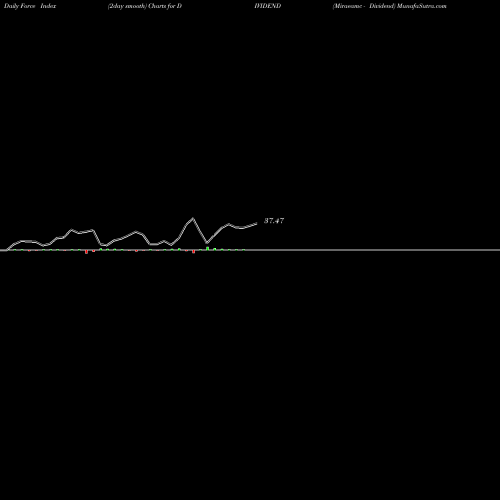Click the 37.47 value label

274,221
